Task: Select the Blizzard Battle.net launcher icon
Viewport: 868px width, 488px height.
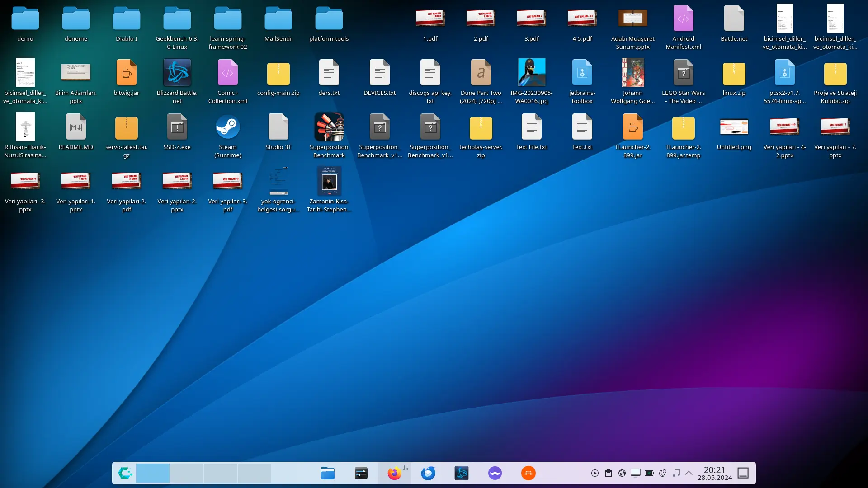Action: (x=177, y=82)
